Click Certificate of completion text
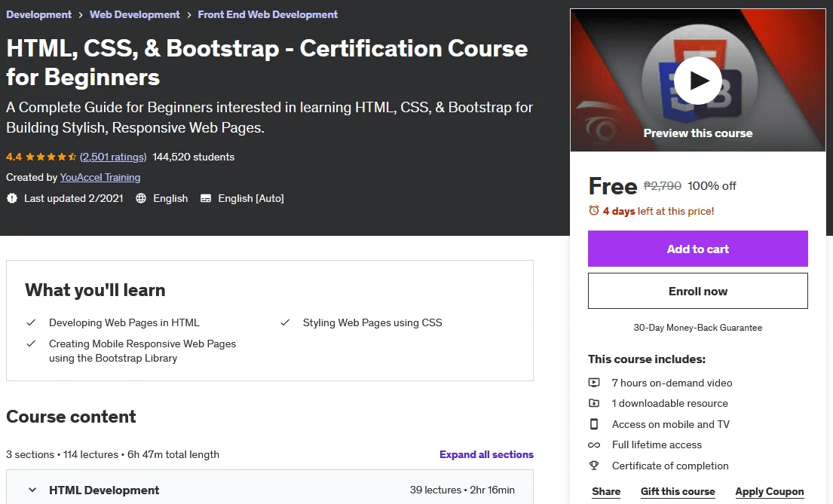The height and width of the screenshot is (504, 833). 670,466
